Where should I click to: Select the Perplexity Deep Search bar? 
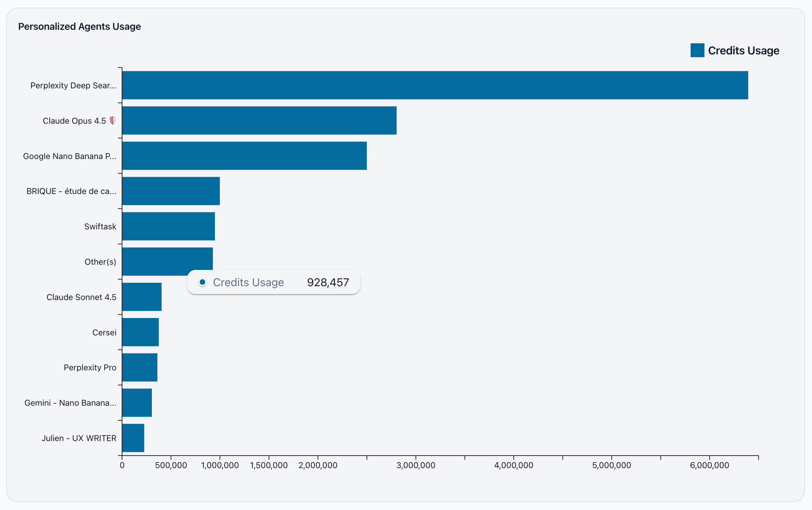click(x=435, y=85)
